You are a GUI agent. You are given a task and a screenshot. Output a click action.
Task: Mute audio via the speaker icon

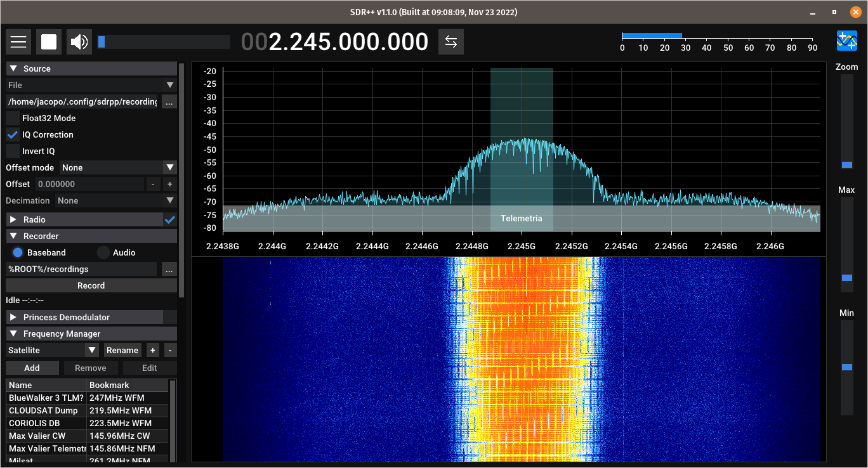coord(79,42)
